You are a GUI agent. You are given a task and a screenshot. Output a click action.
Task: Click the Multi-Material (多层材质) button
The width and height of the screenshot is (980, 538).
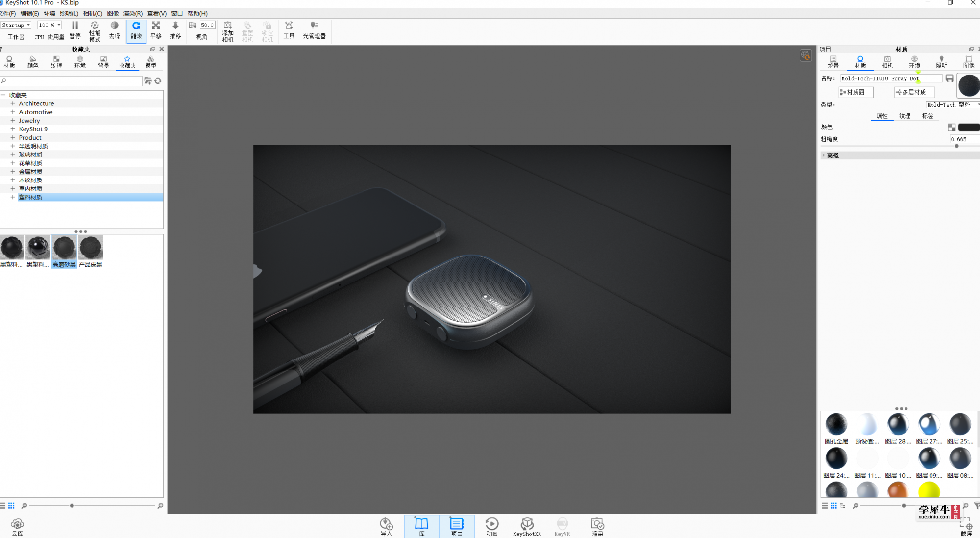[x=914, y=92]
